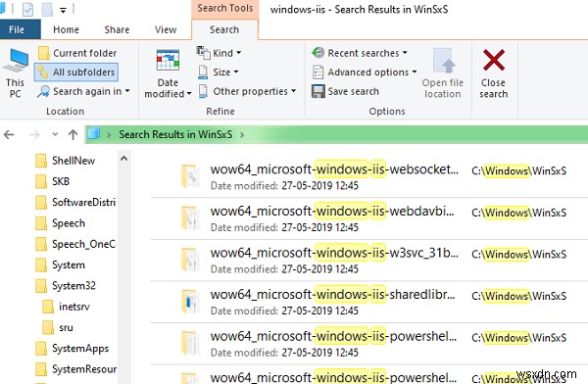Click the Back navigation arrow
Viewport: 588px width, 384px height.
[9, 134]
